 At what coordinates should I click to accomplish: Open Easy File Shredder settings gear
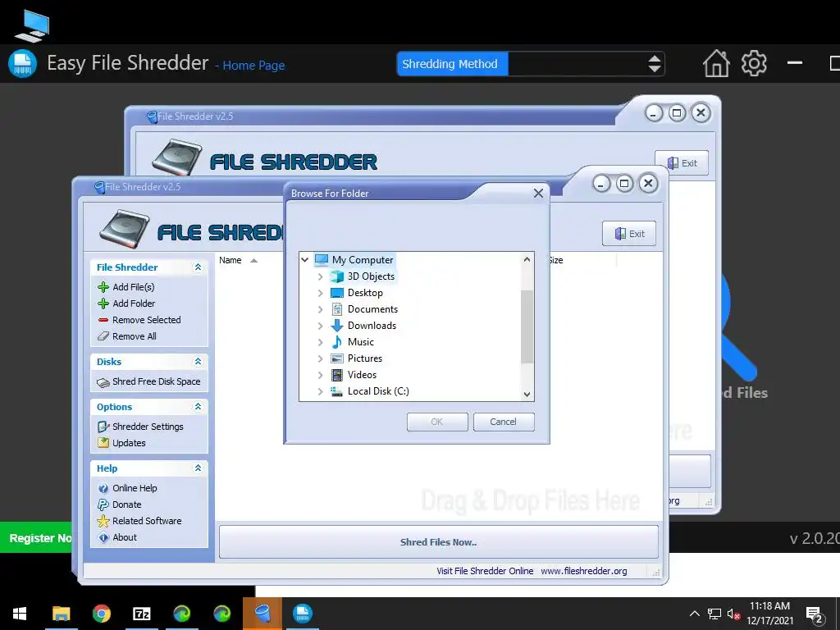[x=754, y=63]
